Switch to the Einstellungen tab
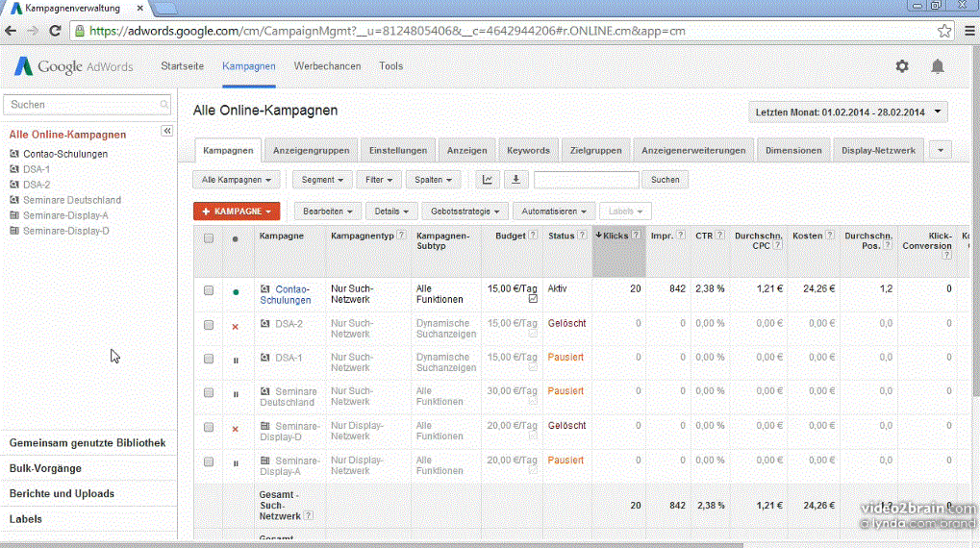Viewport: 980px width, 548px height. point(398,150)
